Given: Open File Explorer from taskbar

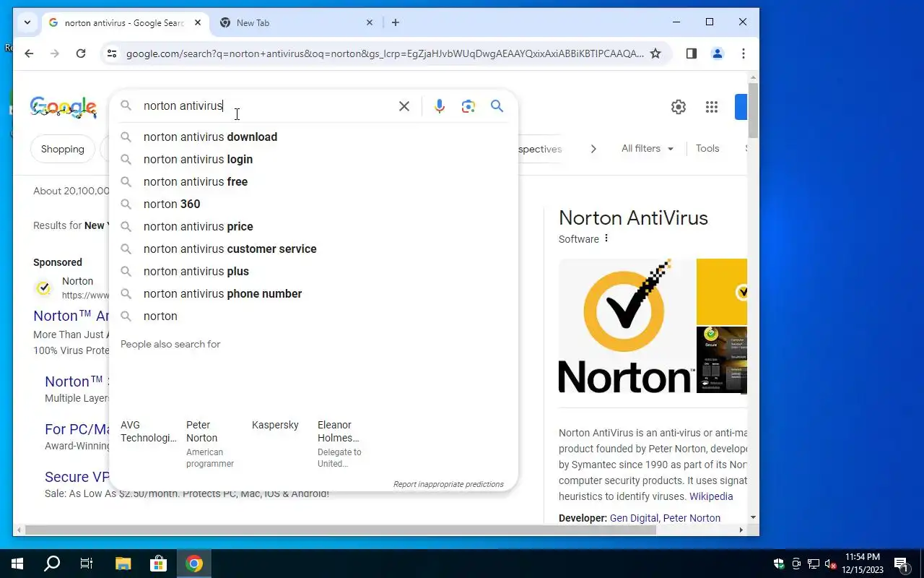Looking at the screenshot, I should pyautogui.click(x=123, y=564).
